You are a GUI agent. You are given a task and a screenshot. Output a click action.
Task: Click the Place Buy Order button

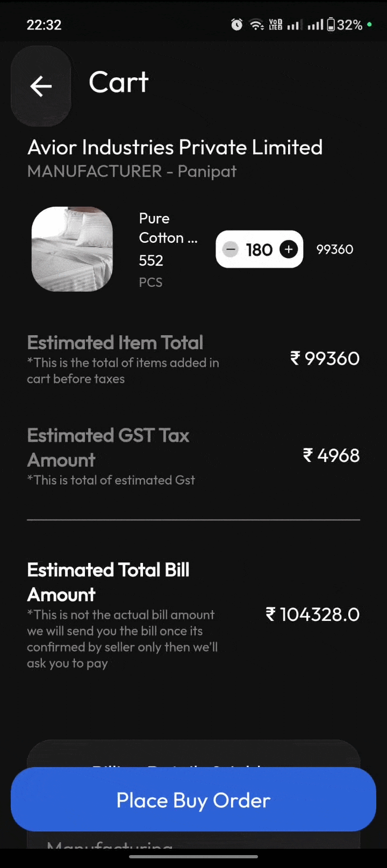tap(193, 800)
